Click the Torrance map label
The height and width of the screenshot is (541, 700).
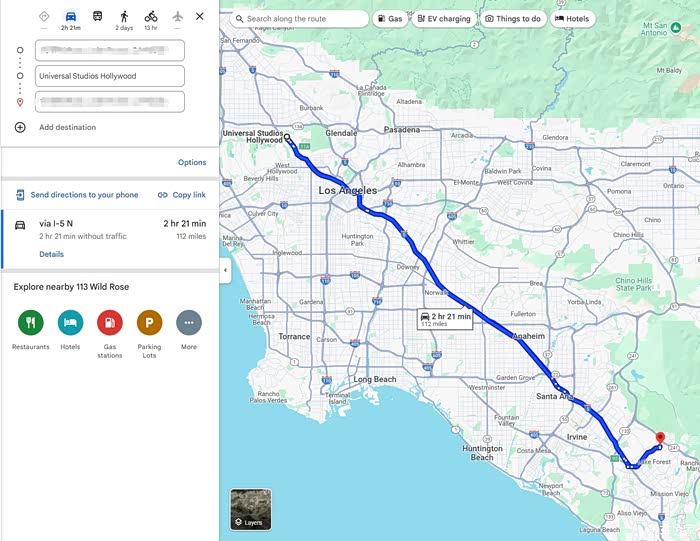coord(294,337)
